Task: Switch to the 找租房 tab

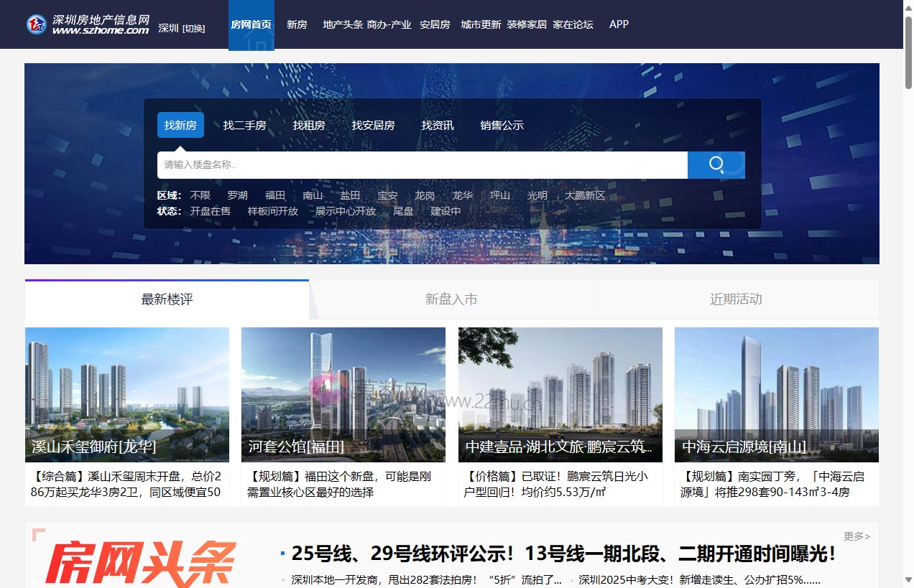Action: pos(309,124)
